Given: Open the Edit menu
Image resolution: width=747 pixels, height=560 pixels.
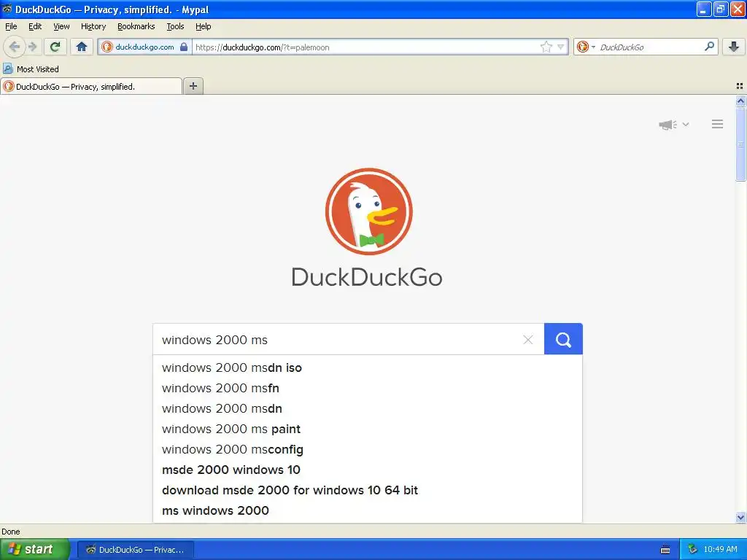Looking at the screenshot, I should click(35, 26).
